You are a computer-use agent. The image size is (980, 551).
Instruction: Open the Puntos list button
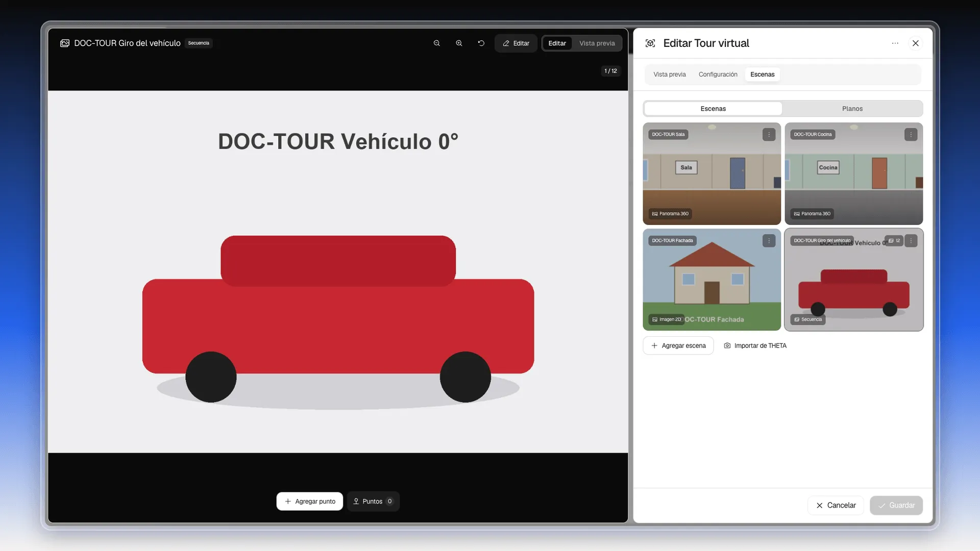point(373,502)
